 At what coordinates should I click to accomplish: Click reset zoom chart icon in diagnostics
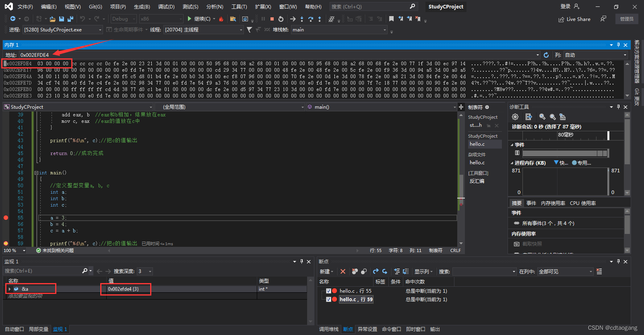pos(563,117)
